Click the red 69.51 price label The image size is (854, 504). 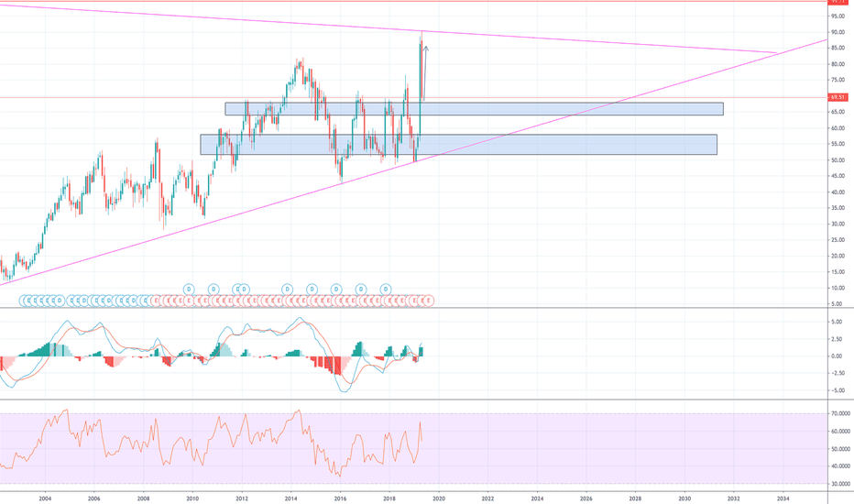[x=838, y=97]
